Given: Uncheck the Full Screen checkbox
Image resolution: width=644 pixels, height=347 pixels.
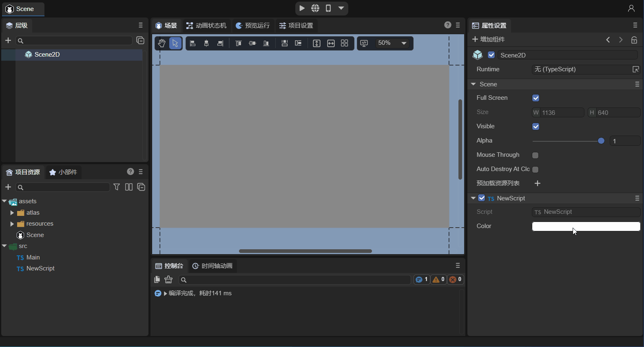Looking at the screenshot, I should (536, 98).
